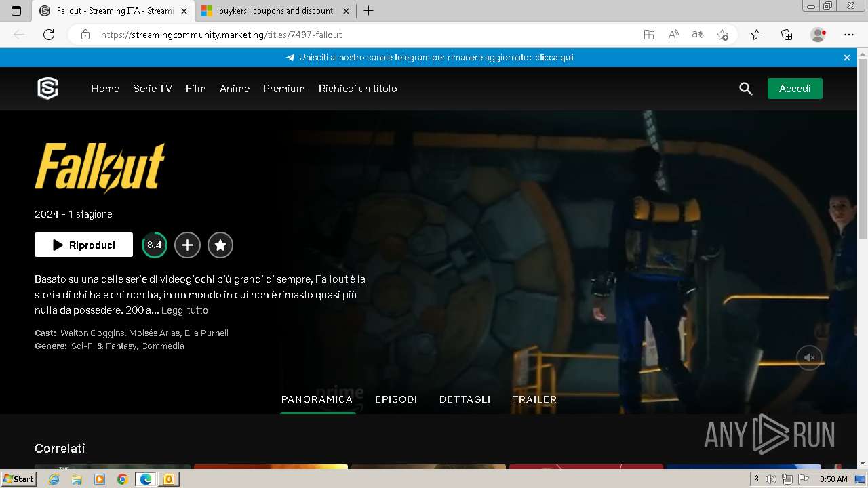Switch to the buykers coupons tab
This screenshot has width=868, height=488.
[x=275, y=11]
